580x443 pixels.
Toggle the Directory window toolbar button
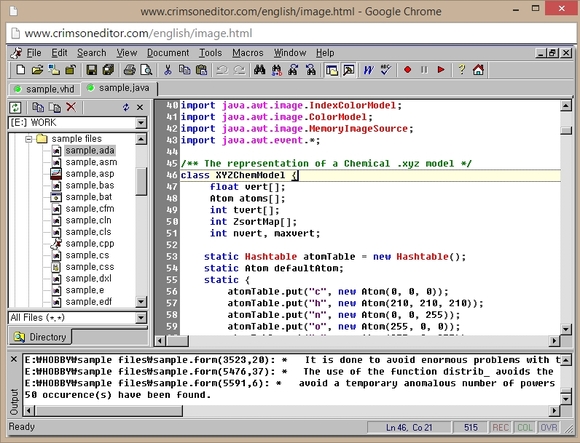point(332,70)
